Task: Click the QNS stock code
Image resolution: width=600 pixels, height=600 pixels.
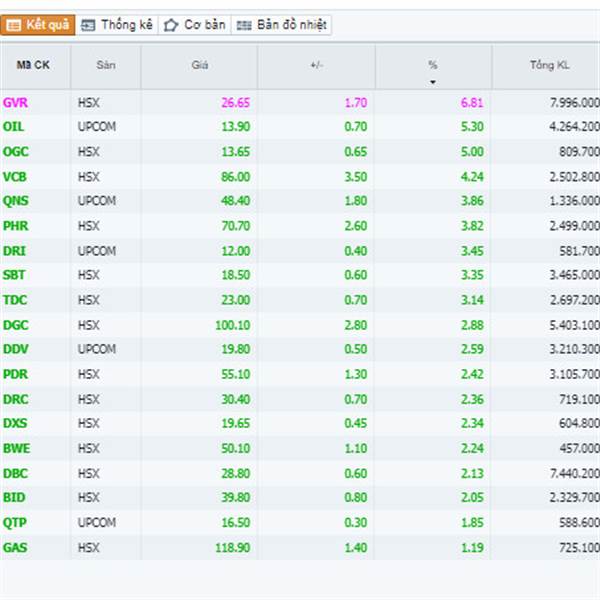Action: tap(15, 201)
